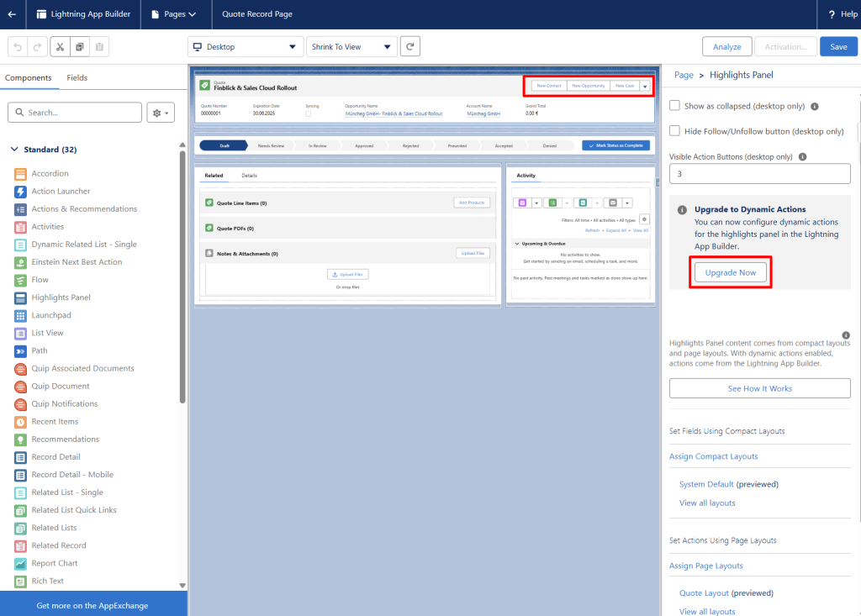The height and width of the screenshot is (616, 861).
Task: Click the Report Chart component icon
Action: pyautogui.click(x=20, y=564)
